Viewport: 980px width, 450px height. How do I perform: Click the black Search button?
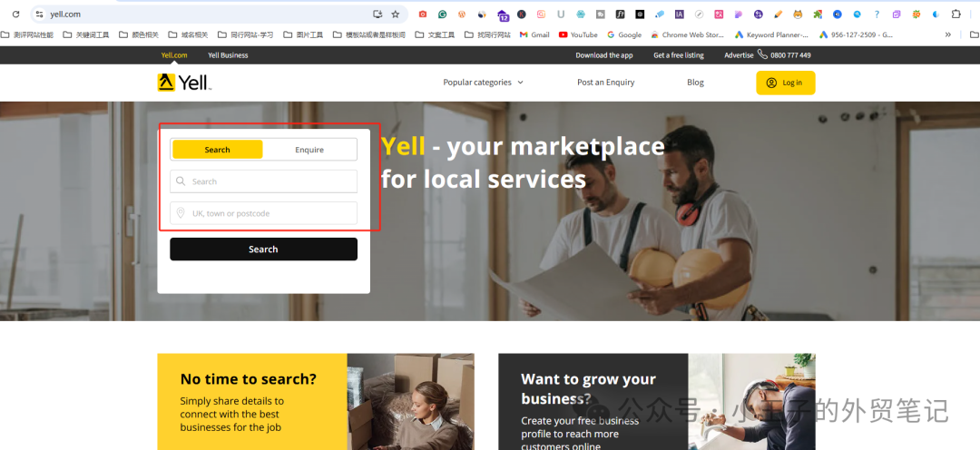pos(264,249)
